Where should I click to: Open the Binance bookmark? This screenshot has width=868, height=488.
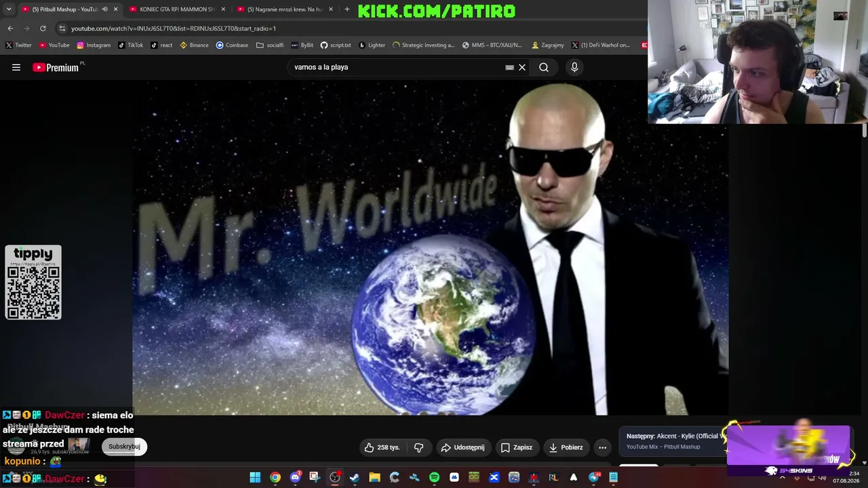(194, 45)
